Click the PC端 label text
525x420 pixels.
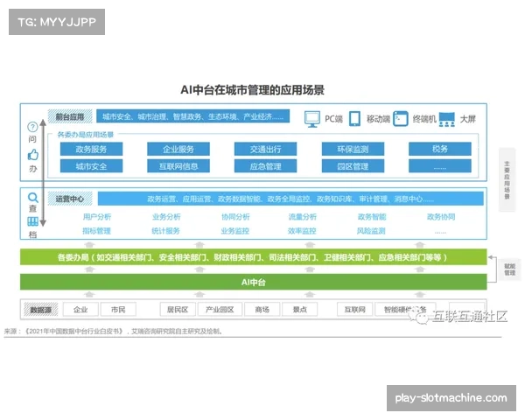pos(334,119)
